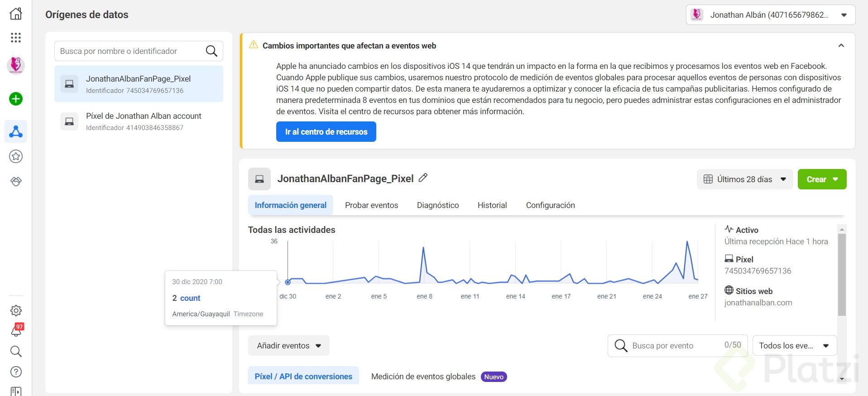View notifications bell with 97 badge
This screenshot has height=396, width=868.
tap(16, 330)
